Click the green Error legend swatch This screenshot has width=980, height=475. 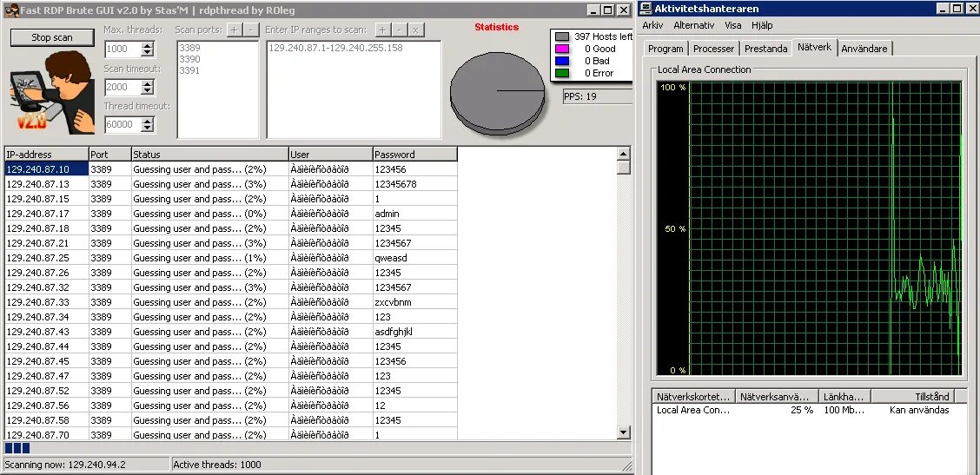click(562, 73)
